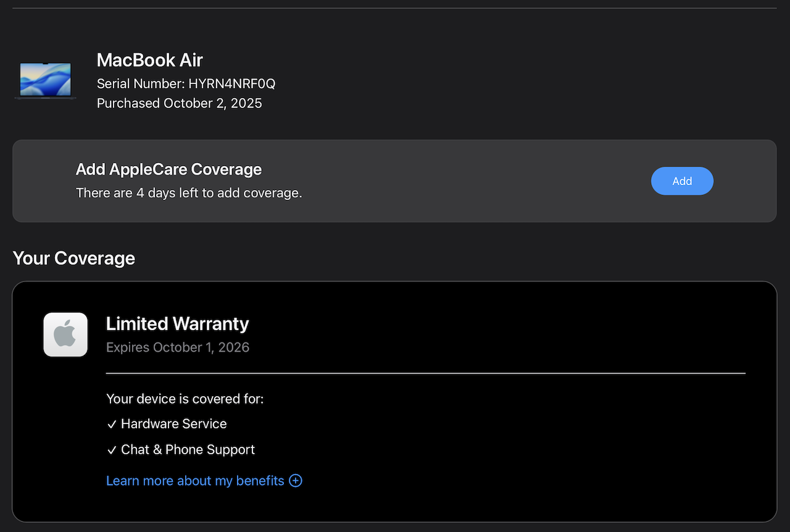Click the Purchased October 2, 2025 text
The height and width of the screenshot is (532, 790).
(179, 103)
